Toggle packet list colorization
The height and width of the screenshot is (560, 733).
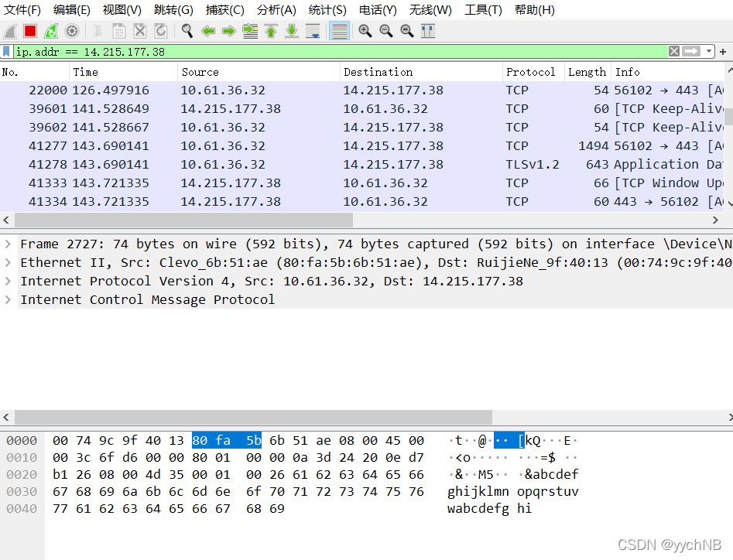[339, 31]
